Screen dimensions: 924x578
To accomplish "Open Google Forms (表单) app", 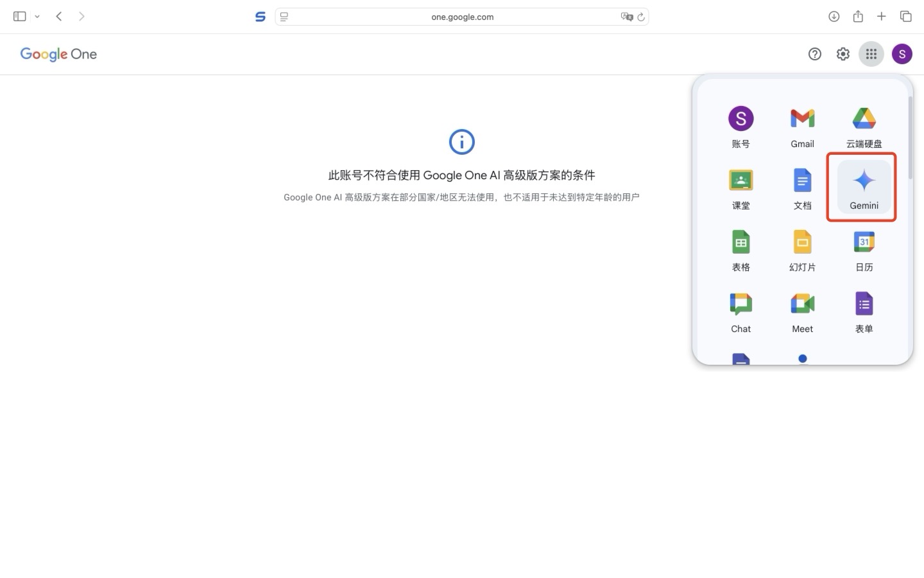I will click(864, 311).
